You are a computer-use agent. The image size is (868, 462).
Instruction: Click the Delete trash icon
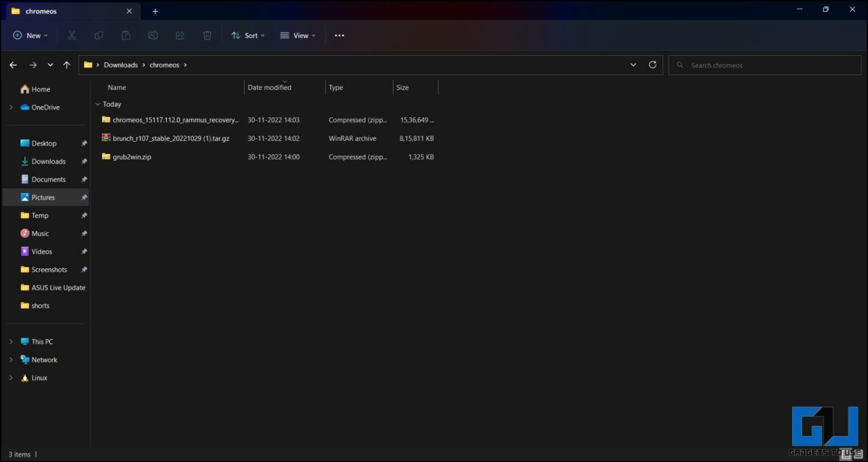coord(207,36)
